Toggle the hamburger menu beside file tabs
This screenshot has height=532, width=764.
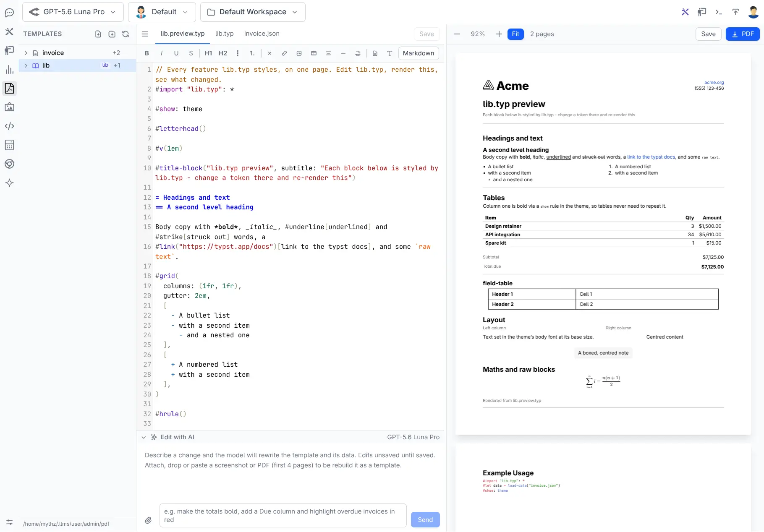(x=145, y=34)
